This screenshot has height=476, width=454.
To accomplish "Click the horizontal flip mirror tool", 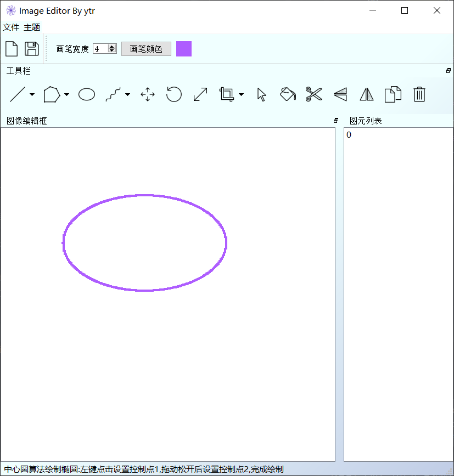I will [x=367, y=94].
